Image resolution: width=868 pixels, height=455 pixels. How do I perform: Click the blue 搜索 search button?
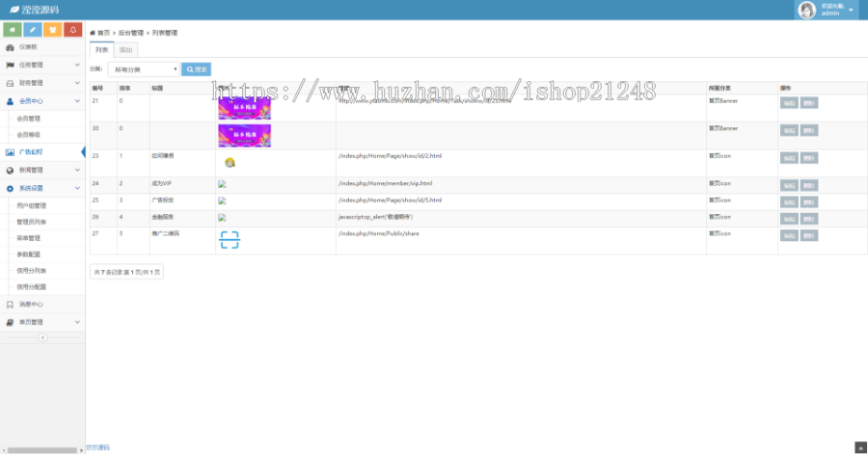coord(197,69)
